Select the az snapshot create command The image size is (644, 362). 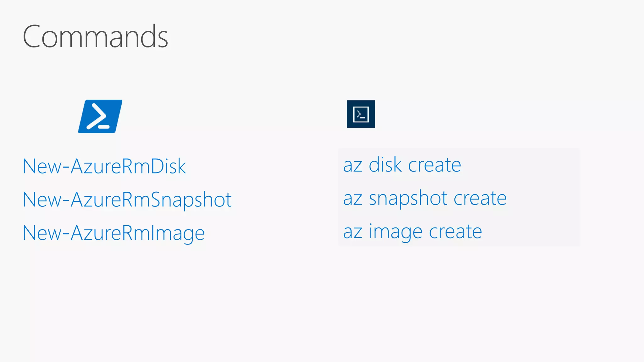click(425, 198)
